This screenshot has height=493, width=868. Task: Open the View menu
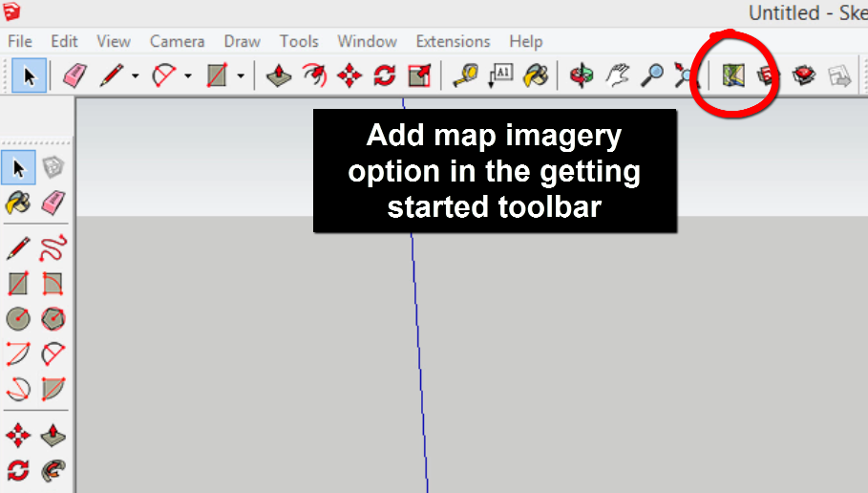114,41
